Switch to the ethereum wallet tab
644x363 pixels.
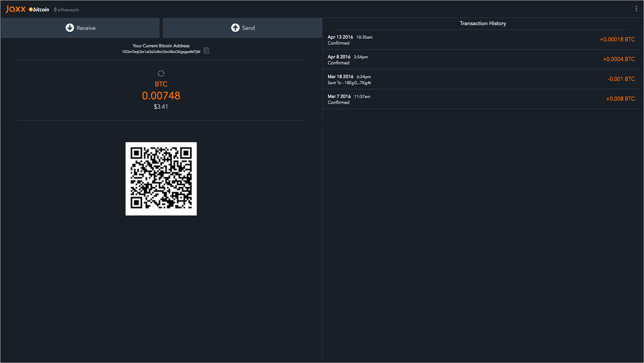[66, 10]
